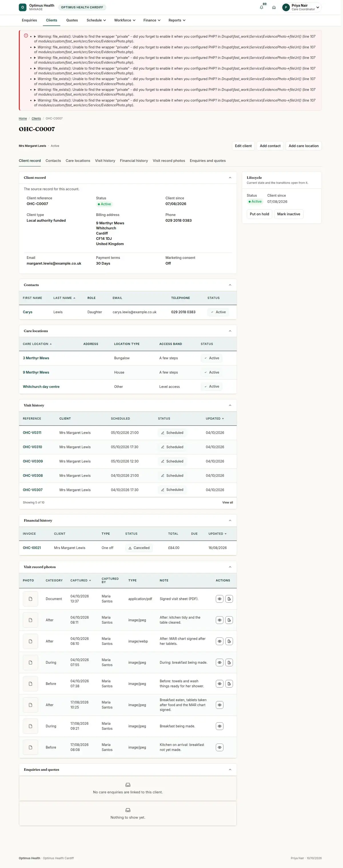This screenshot has width=343, height=868.
Task: Download file for towels and wash things
Action: click(229, 684)
